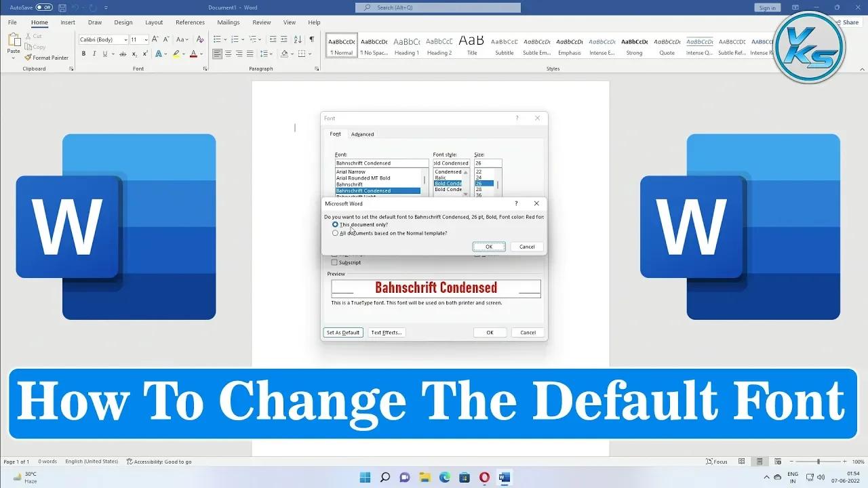This screenshot has height=488, width=868.
Task: Click the Save icon in title bar
Action: 62,7
